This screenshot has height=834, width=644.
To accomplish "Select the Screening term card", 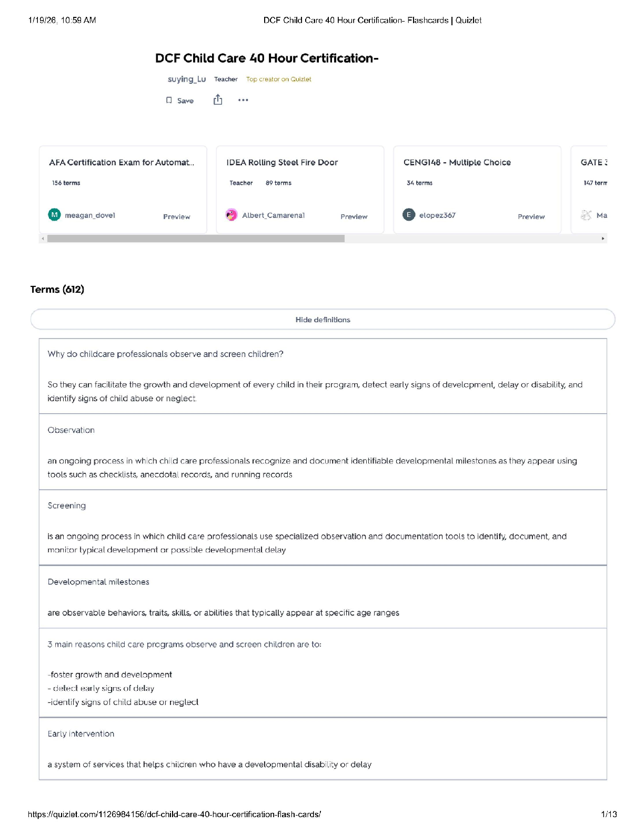I will [x=323, y=527].
